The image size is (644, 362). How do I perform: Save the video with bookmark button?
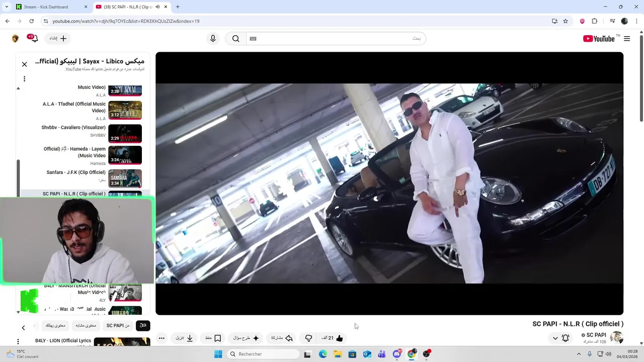[213, 338]
